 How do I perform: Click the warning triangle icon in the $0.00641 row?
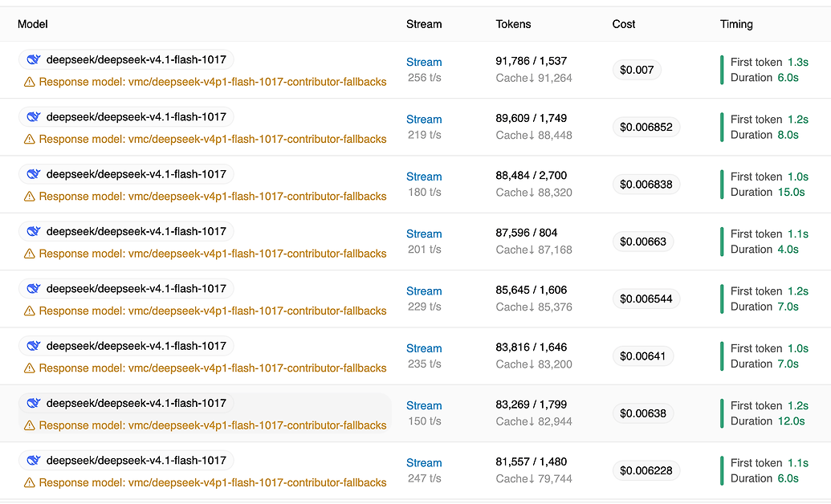[x=30, y=368]
